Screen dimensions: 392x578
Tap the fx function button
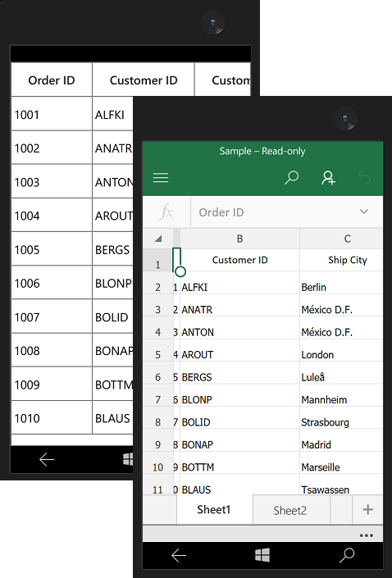click(x=166, y=212)
